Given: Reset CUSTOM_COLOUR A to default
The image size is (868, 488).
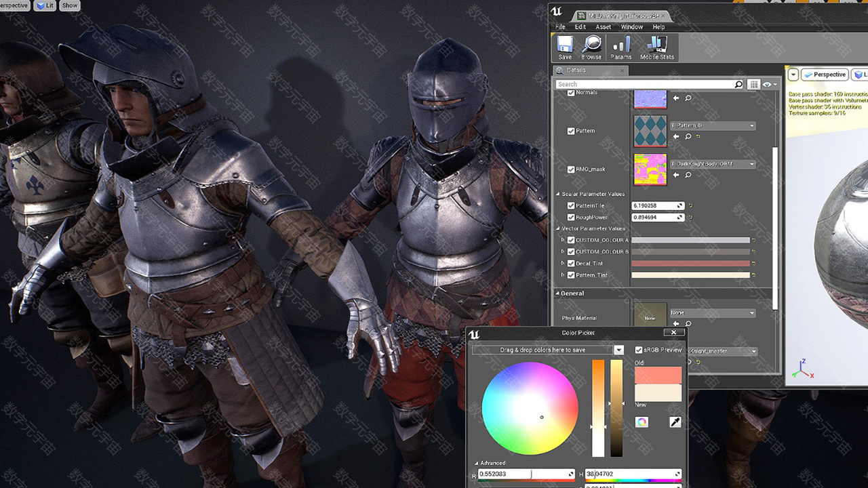Looking at the screenshot, I should click(753, 240).
